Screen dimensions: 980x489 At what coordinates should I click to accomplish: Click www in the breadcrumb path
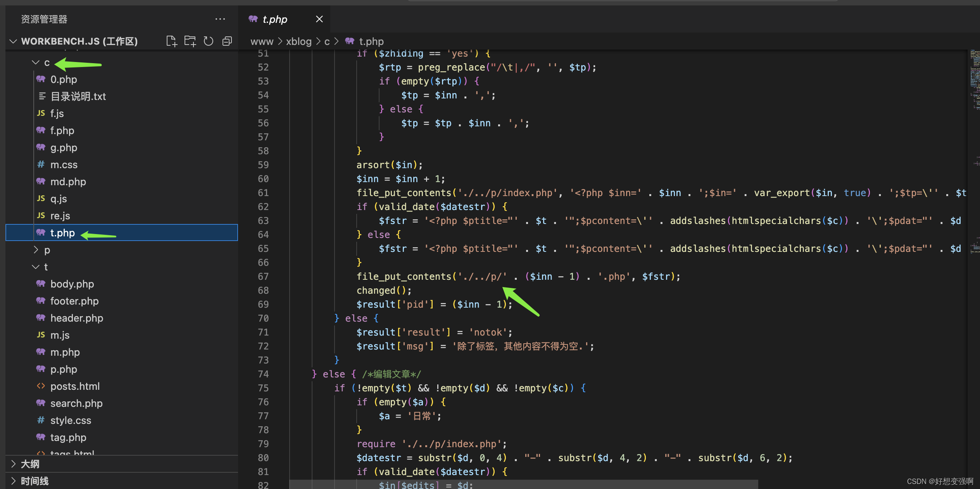pos(262,41)
